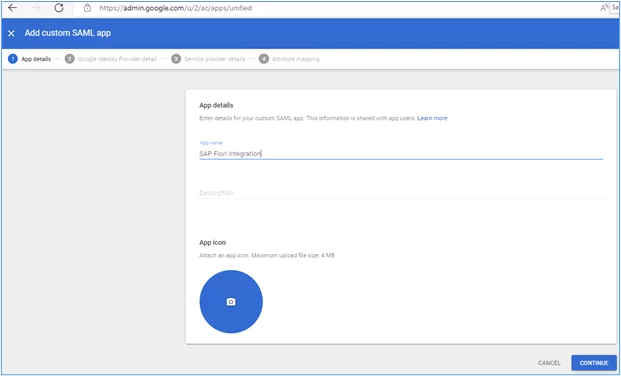Select the admin.google.com URL field
Screen dimensions: 621x376
click(x=175, y=8)
